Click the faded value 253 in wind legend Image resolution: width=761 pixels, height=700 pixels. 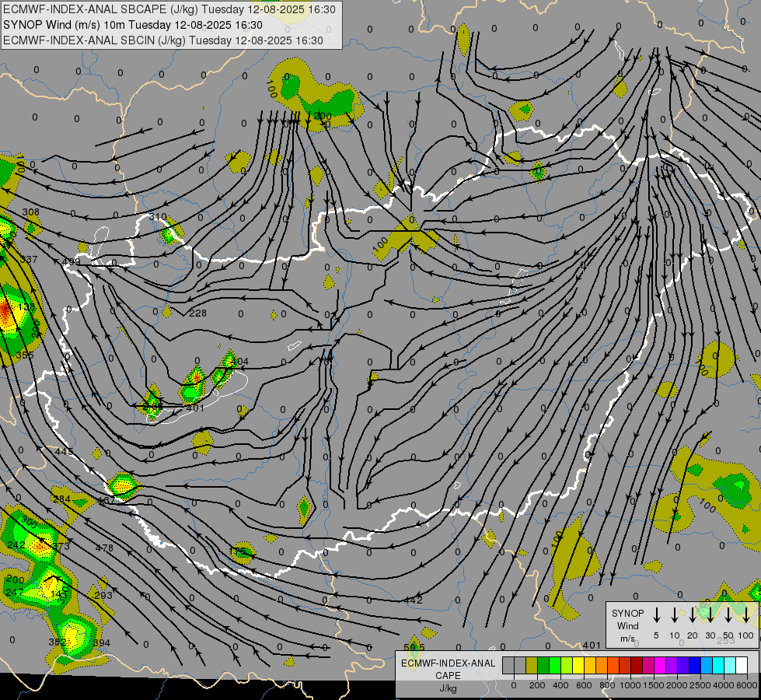(x=726, y=641)
